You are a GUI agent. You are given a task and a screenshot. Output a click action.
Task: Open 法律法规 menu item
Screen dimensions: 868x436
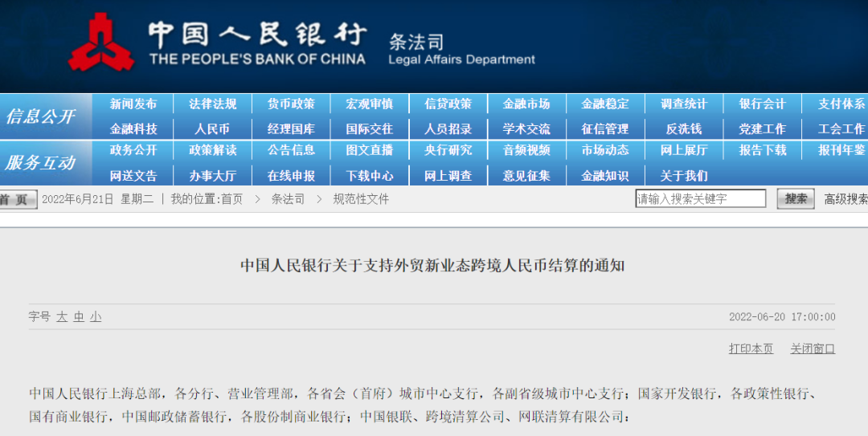point(212,104)
